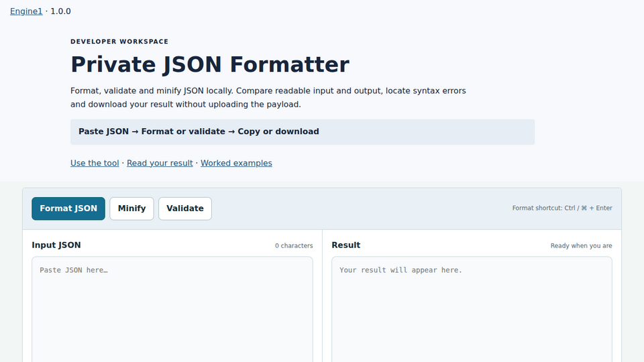
Task: Click the "Private JSON Formatter" heading
Action: [210, 64]
